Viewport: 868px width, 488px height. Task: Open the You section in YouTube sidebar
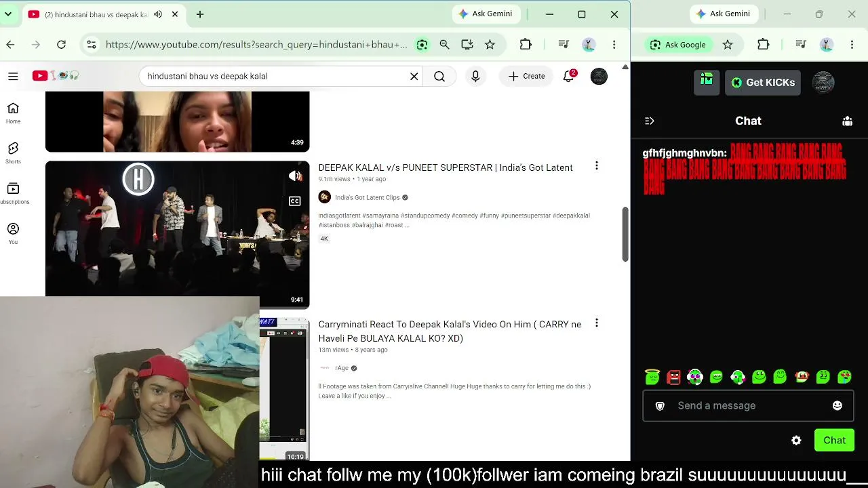(13, 234)
